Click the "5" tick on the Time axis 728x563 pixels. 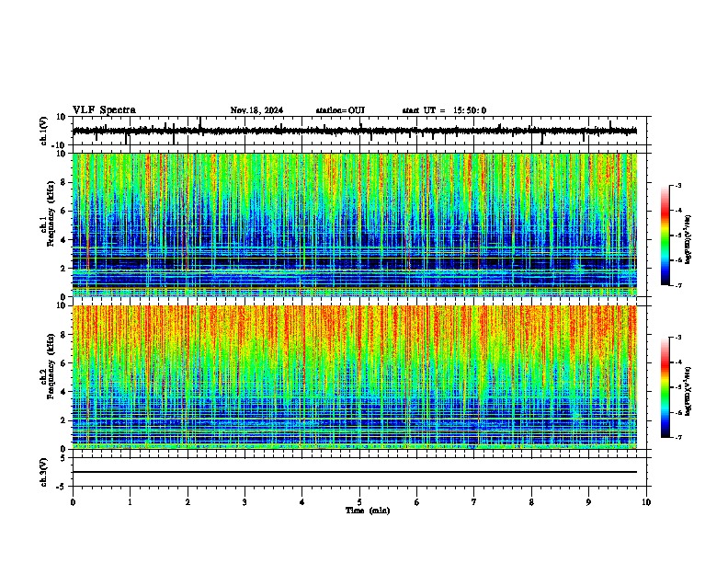359,502
